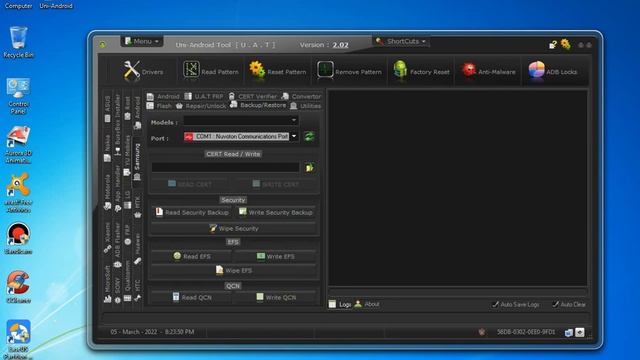Open the Repair/Unlock tab
Image resolution: width=640 pixels, height=360 pixels.
point(201,106)
